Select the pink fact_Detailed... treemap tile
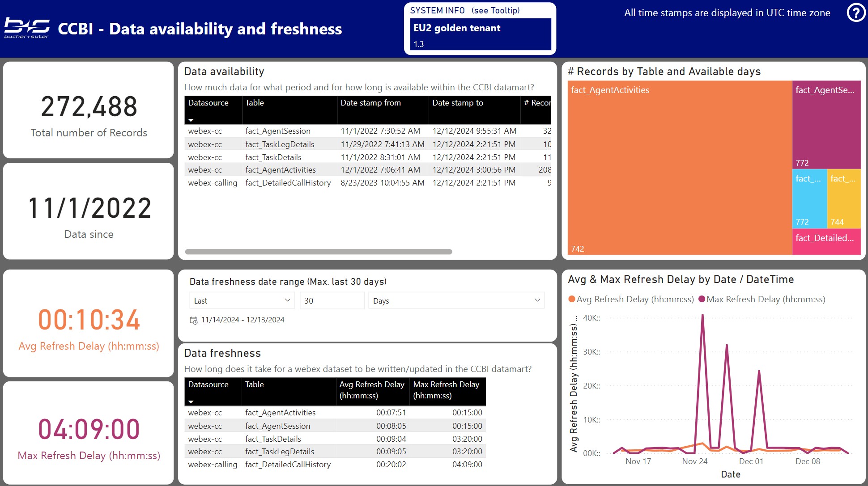 click(x=826, y=242)
